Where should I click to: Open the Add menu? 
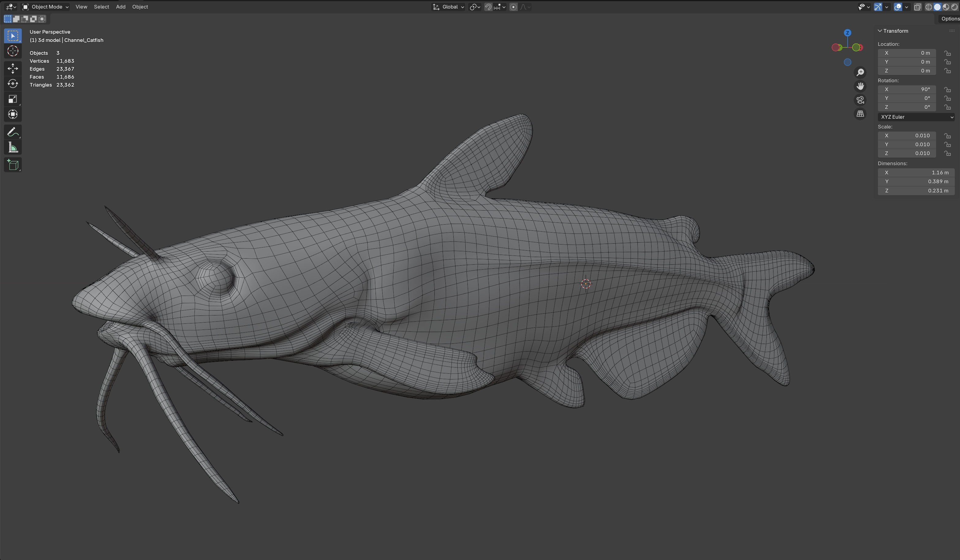(120, 7)
